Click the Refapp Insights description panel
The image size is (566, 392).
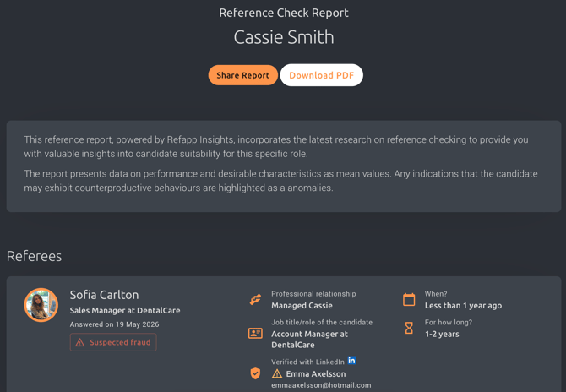point(284,166)
